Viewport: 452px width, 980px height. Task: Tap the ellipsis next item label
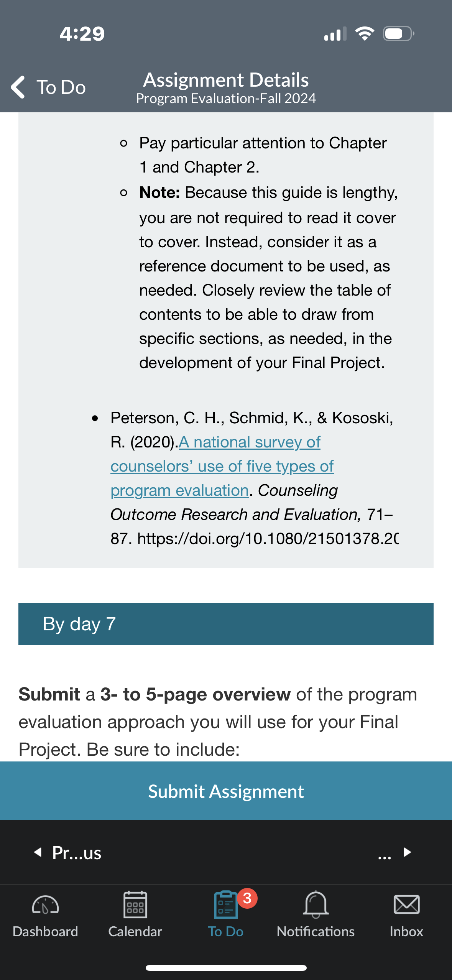[x=385, y=854]
